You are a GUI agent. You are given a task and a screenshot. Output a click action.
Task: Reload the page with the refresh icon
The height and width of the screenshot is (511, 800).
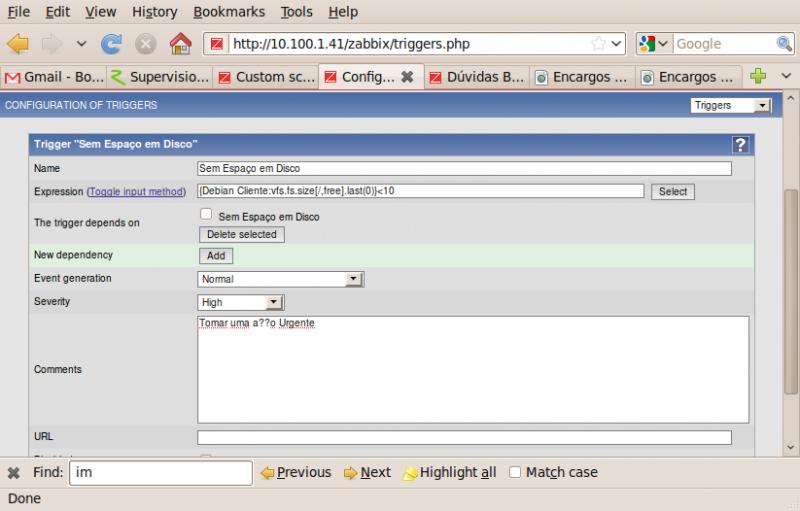tap(111, 44)
